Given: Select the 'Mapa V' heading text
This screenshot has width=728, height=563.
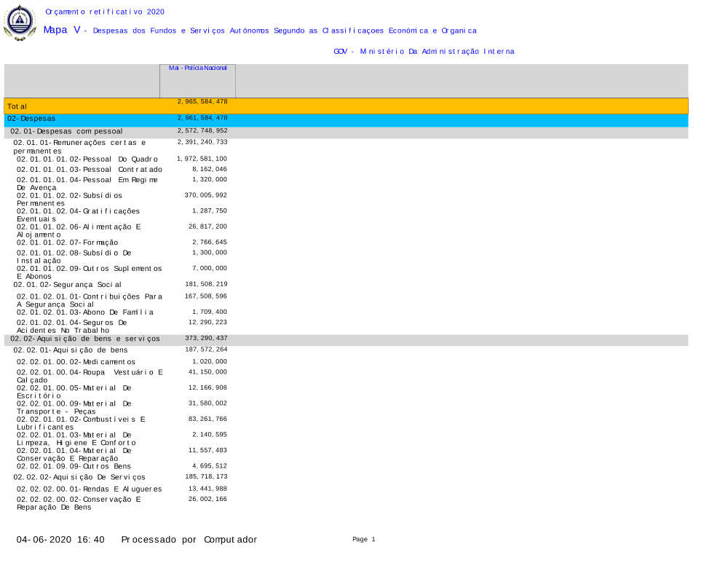Looking at the screenshot, I should pyautogui.click(x=62, y=30).
